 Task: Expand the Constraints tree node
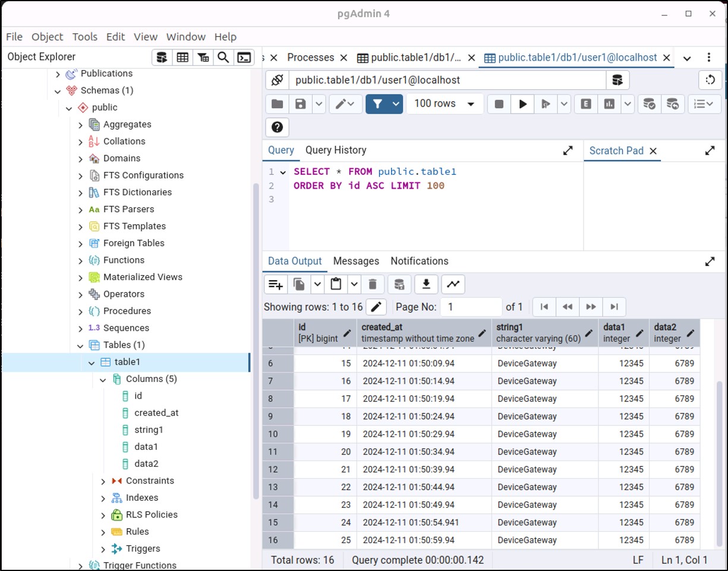[103, 481]
